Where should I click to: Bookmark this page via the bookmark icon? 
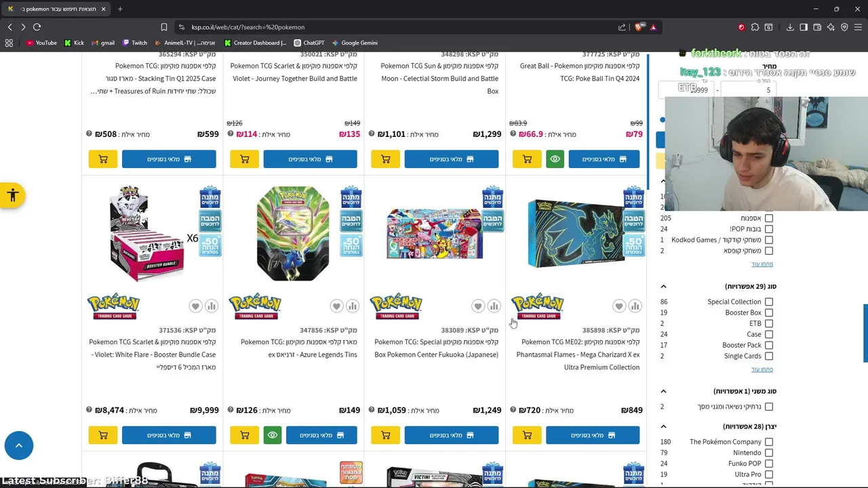(164, 27)
